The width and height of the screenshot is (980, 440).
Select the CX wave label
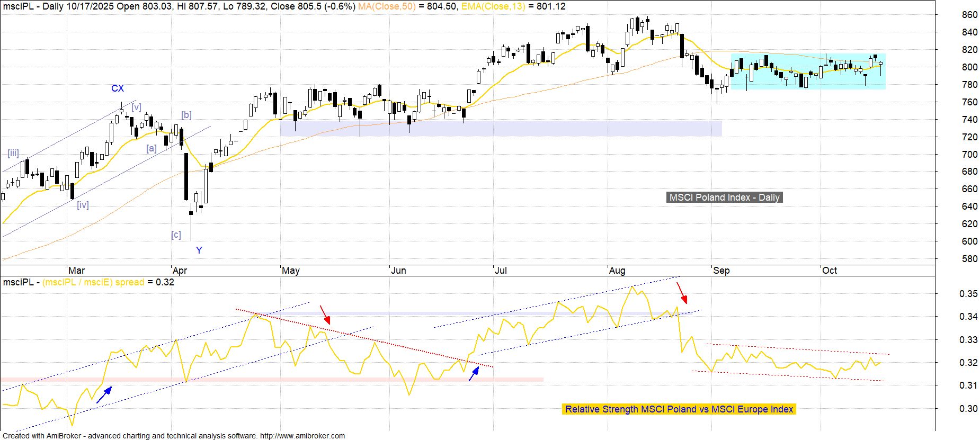(118, 88)
